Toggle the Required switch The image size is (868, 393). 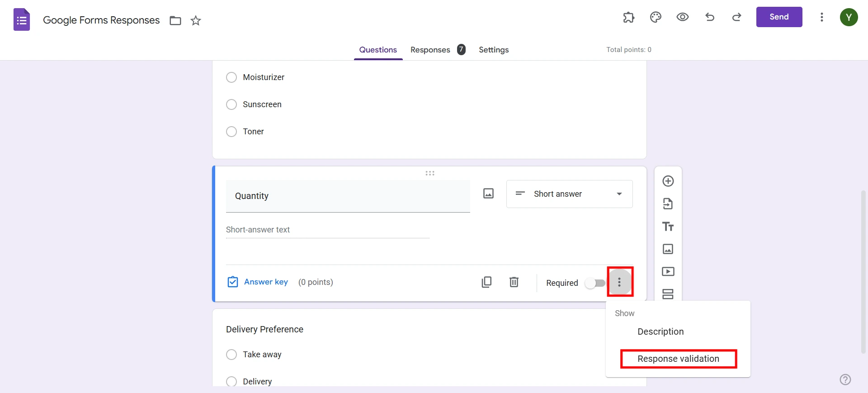(595, 283)
